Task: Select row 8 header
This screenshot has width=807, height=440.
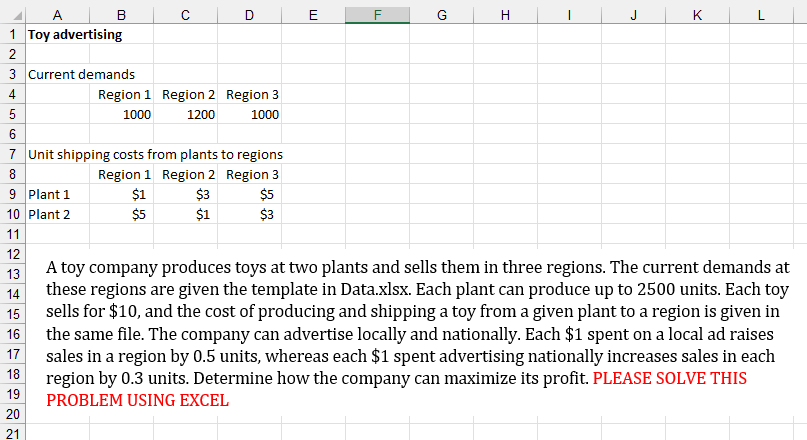Action: click(x=12, y=174)
